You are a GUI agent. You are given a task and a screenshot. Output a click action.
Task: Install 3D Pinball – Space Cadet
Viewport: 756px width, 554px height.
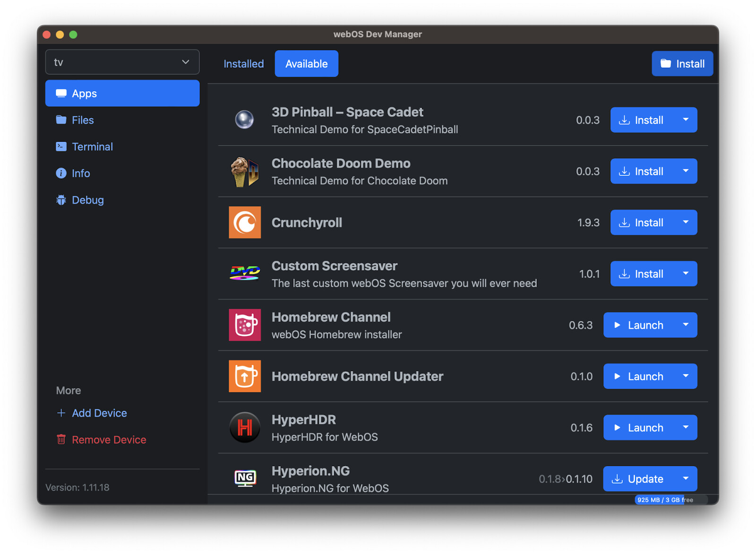click(642, 120)
